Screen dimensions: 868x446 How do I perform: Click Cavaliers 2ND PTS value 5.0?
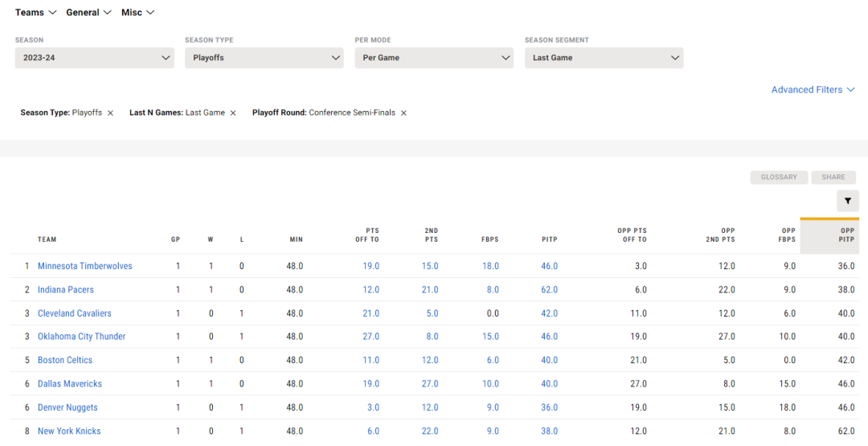click(x=432, y=313)
